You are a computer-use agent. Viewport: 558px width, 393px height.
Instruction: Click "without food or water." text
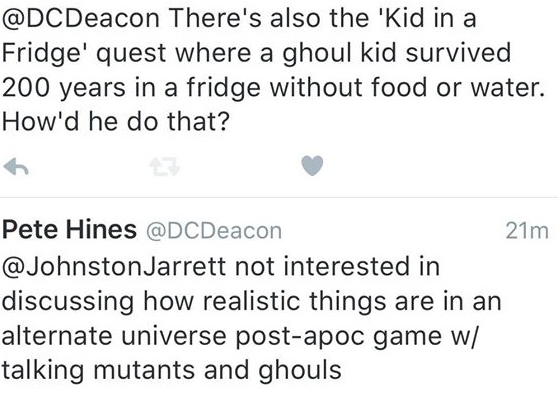coord(407,88)
